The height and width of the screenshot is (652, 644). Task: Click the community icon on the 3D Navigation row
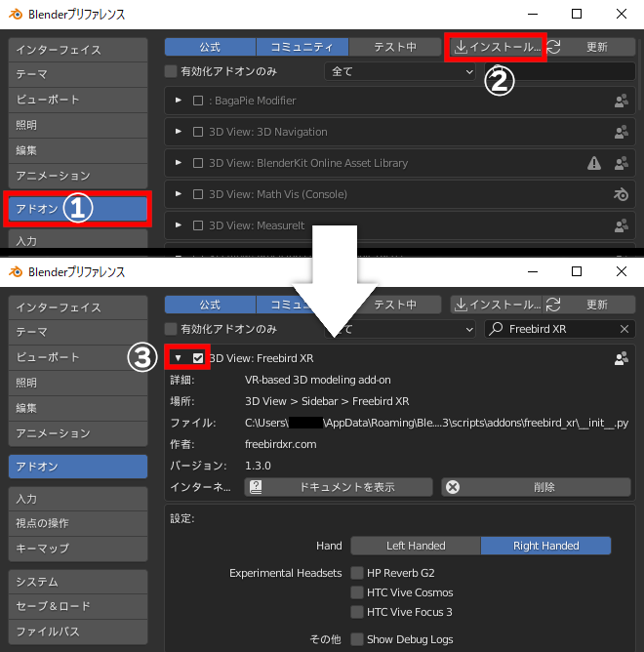pyautogui.click(x=622, y=132)
